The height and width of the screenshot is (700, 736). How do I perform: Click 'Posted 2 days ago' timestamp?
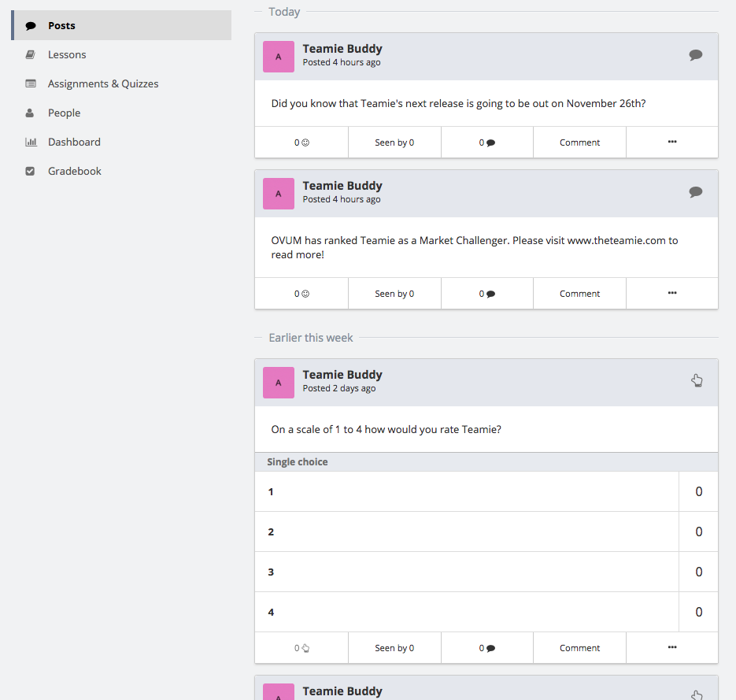pos(339,388)
